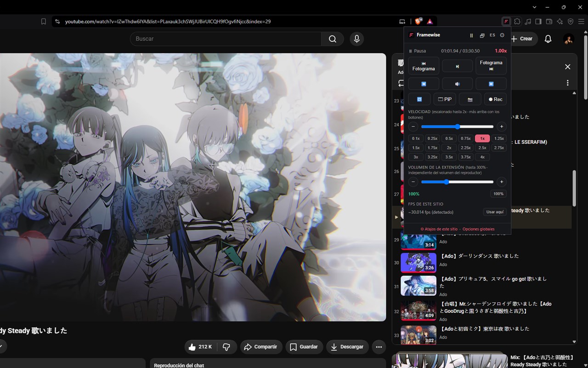This screenshot has height=368, width=588.
Task: Set playback speed to 0.5x
Action: tap(449, 138)
